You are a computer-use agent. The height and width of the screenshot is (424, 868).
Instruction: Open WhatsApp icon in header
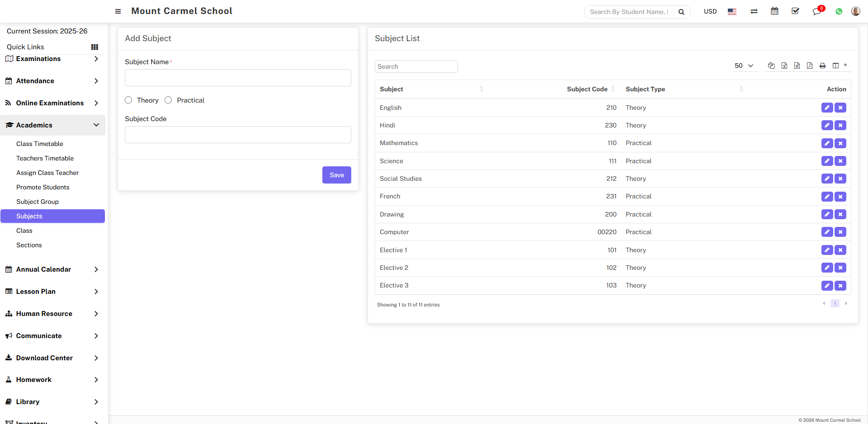coord(839,12)
